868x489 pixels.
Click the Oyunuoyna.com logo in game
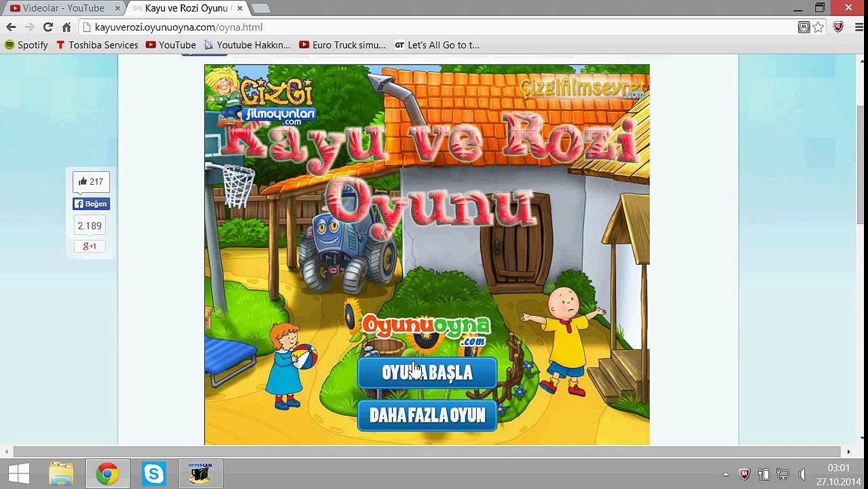point(427,329)
